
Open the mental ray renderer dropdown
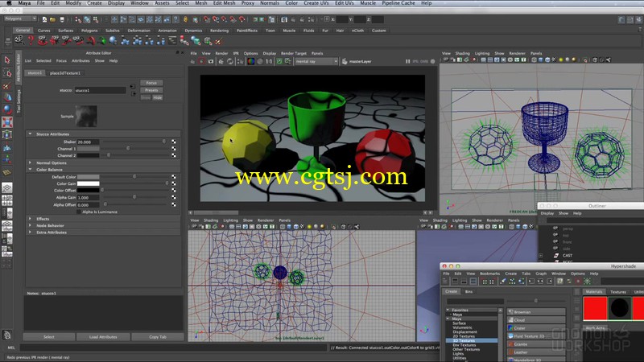pos(316,61)
